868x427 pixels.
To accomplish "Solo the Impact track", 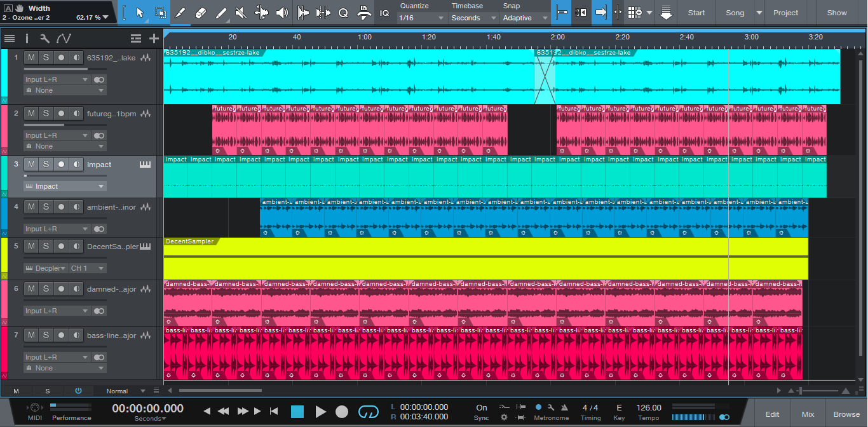I will tap(46, 165).
